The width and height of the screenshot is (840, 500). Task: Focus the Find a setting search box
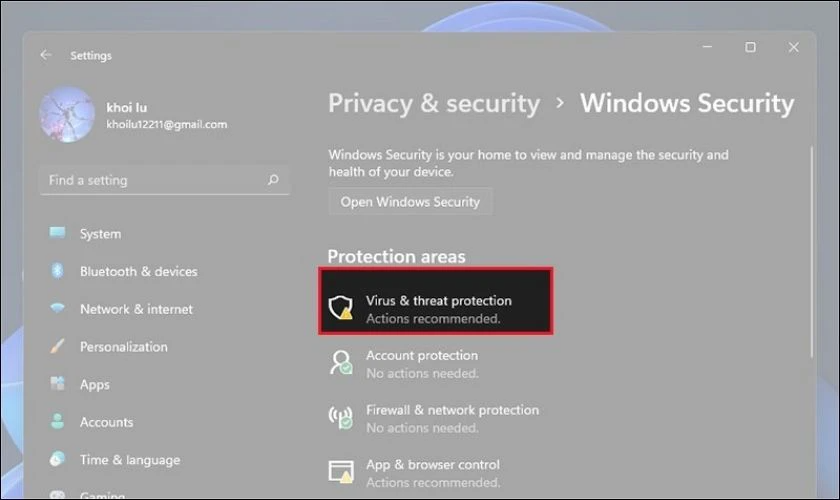(x=164, y=180)
